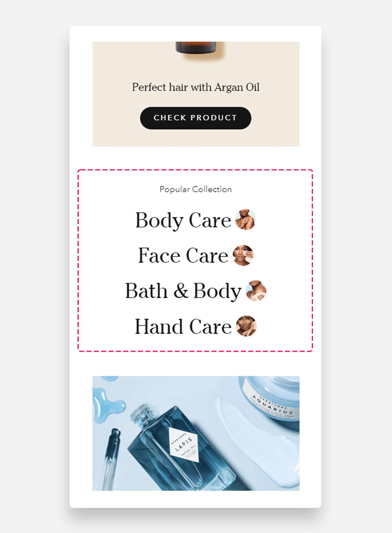Open the Body Care collection link
392x533 pixels.
[183, 220]
